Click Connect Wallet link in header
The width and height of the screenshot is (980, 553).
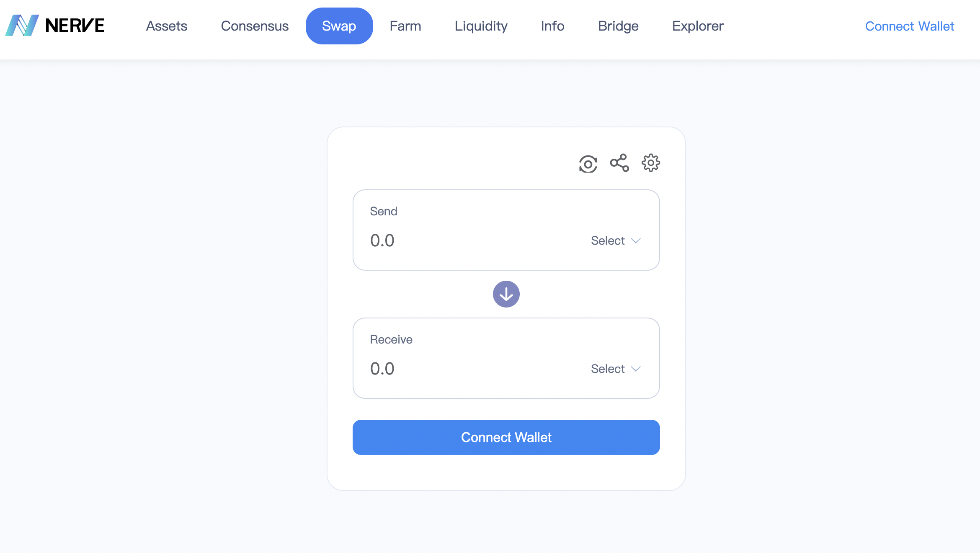pos(910,26)
